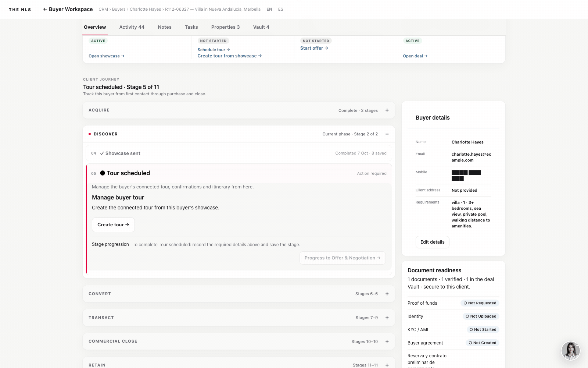Expand the Convert phase plus icon

[x=387, y=294]
